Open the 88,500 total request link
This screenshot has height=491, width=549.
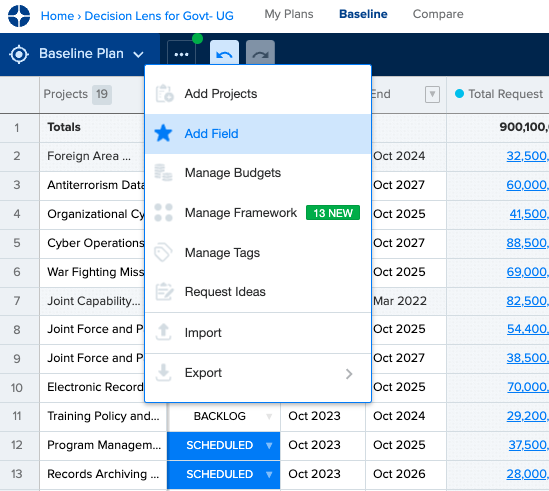point(527,243)
